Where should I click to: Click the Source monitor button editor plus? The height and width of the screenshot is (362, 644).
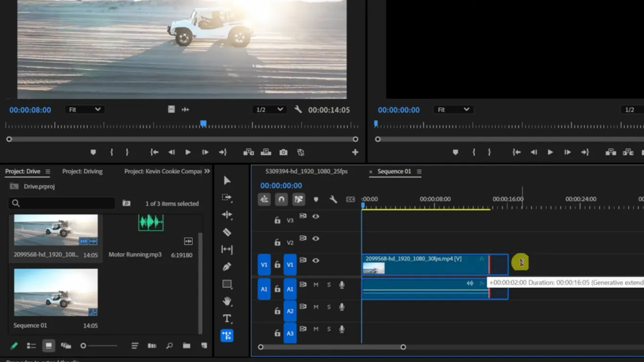(355, 152)
